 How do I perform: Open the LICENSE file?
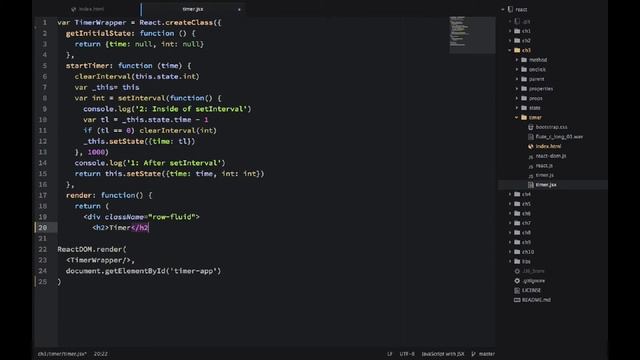click(x=531, y=290)
